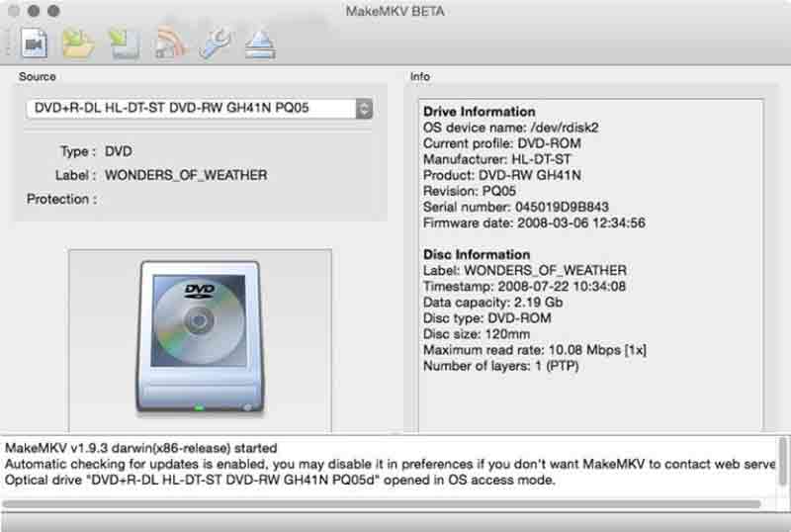Click the log panel horizontal scrollbar
Viewport: 791px width, 532px height.
tap(382, 503)
